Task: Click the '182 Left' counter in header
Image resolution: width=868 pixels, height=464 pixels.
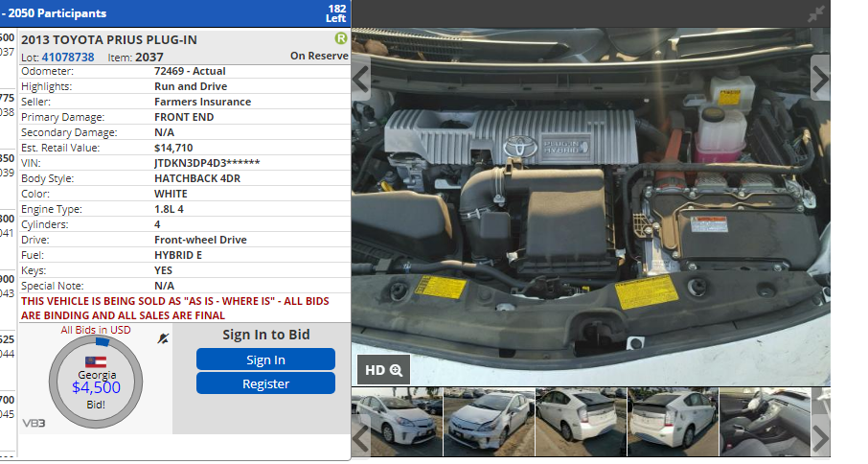Action: (x=336, y=13)
